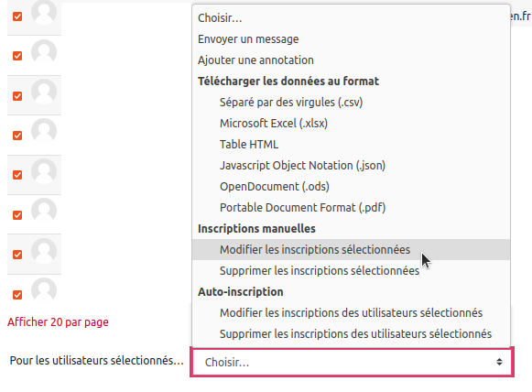
Task: Open the last user's profile avatar
Action: (x=44, y=290)
